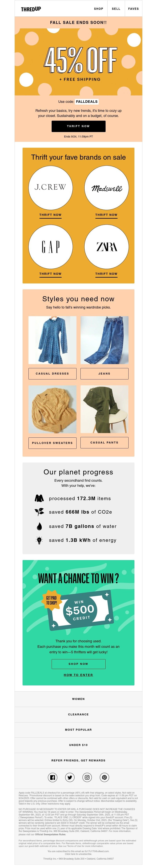Click the HOW TO ENTER link
The image size is (157, 868).
pyautogui.click(x=78, y=675)
